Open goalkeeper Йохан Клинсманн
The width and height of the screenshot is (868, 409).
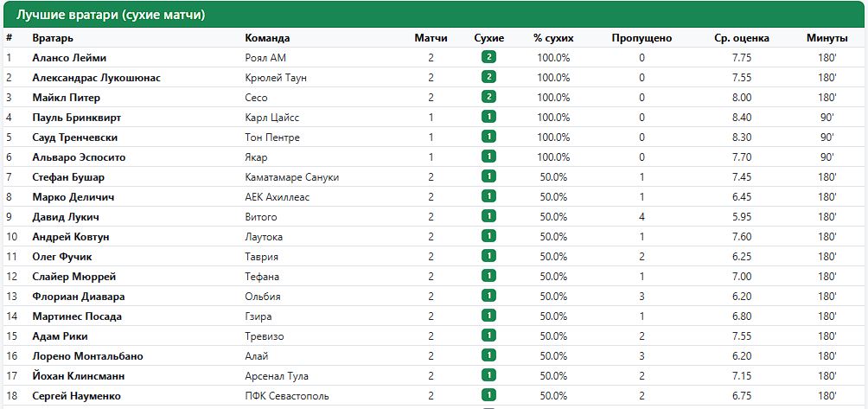[x=79, y=376]
